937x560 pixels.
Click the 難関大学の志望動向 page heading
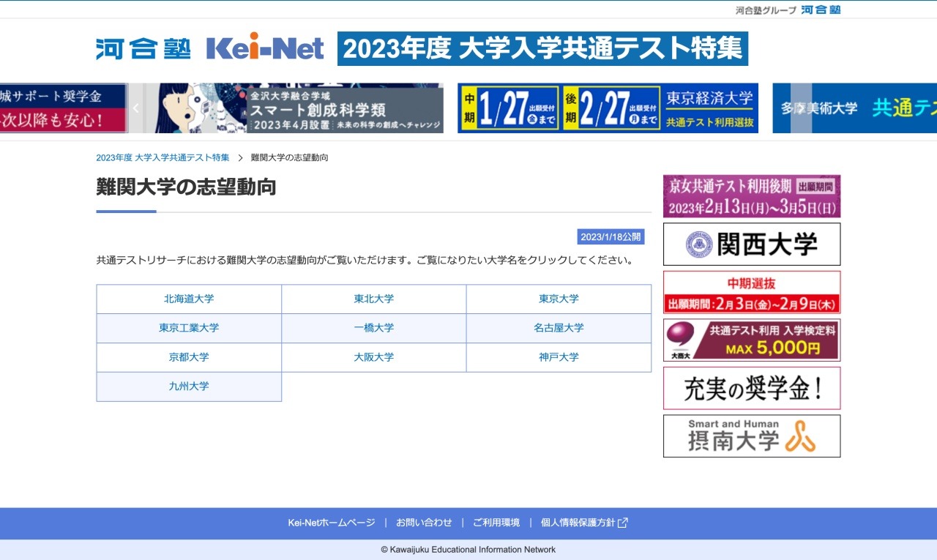click(x=186, y=187)
